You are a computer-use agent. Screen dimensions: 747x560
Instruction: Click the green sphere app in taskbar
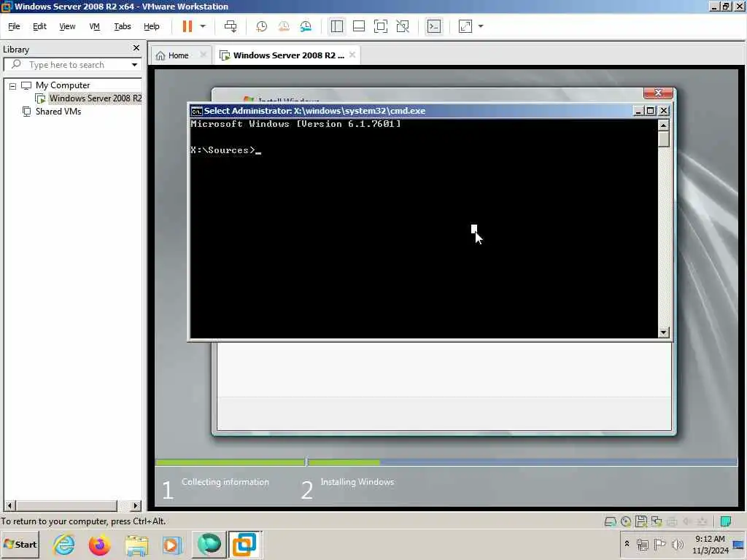[x=209, y=544]
